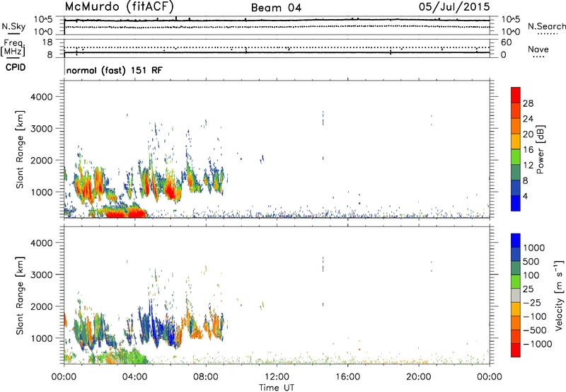Viewport: 566px width, 392px height.
Task: Click the 20 tick label on Power colorbar
Action: click(528, 134)
